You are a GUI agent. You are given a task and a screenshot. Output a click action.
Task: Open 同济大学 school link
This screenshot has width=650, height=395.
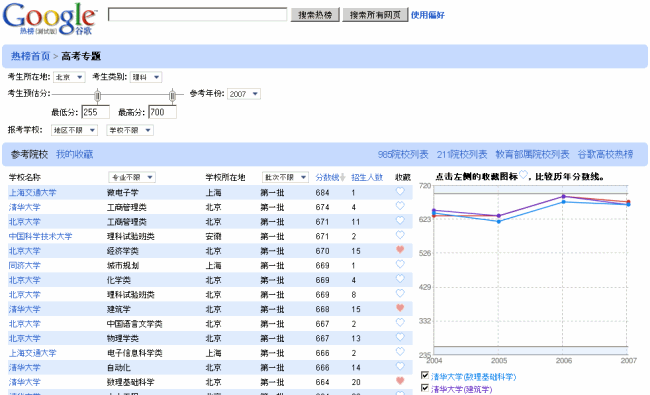point(24,265)
